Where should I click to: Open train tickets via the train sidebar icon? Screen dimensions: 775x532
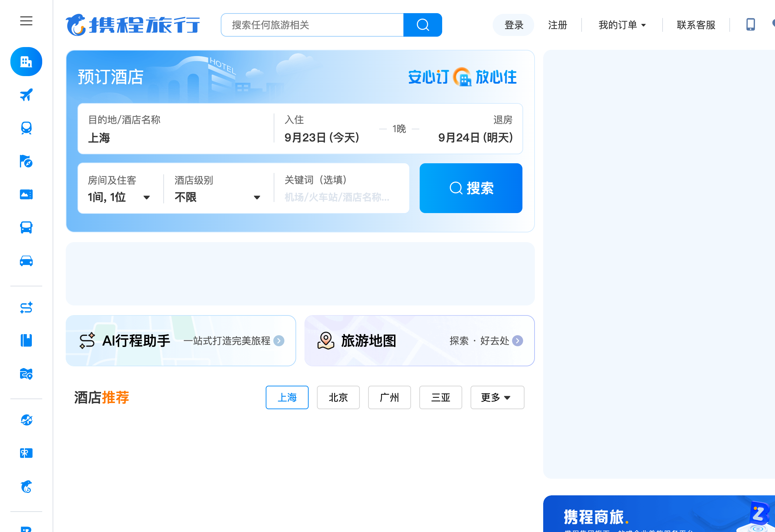26,128
